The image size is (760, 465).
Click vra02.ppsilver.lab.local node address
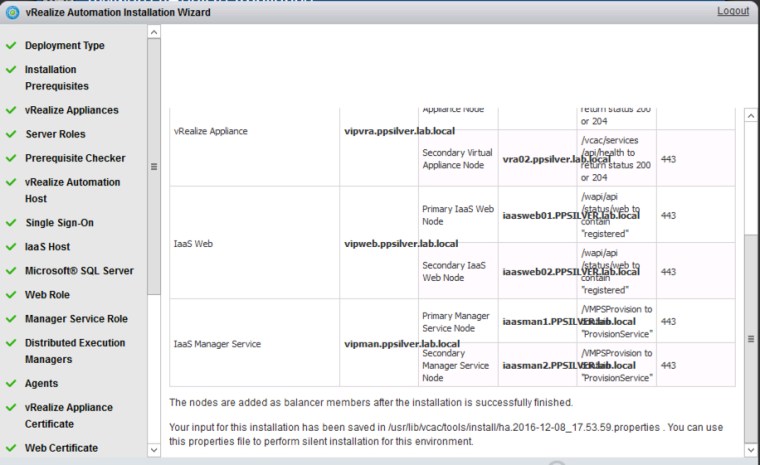(556, 160)
